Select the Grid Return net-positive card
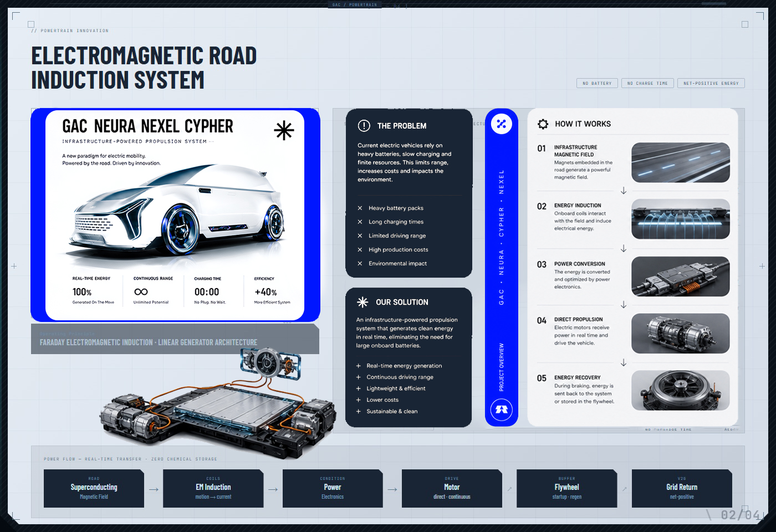The height and width of the screenshot is (532, 776). (682, 488)
